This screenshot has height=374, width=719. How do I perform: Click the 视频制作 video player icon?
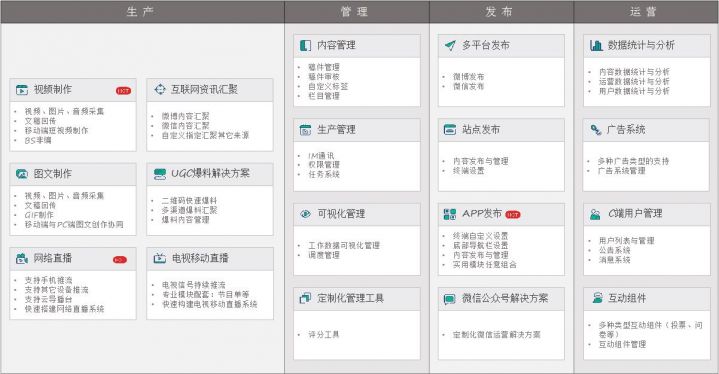(x=22, y=90)
